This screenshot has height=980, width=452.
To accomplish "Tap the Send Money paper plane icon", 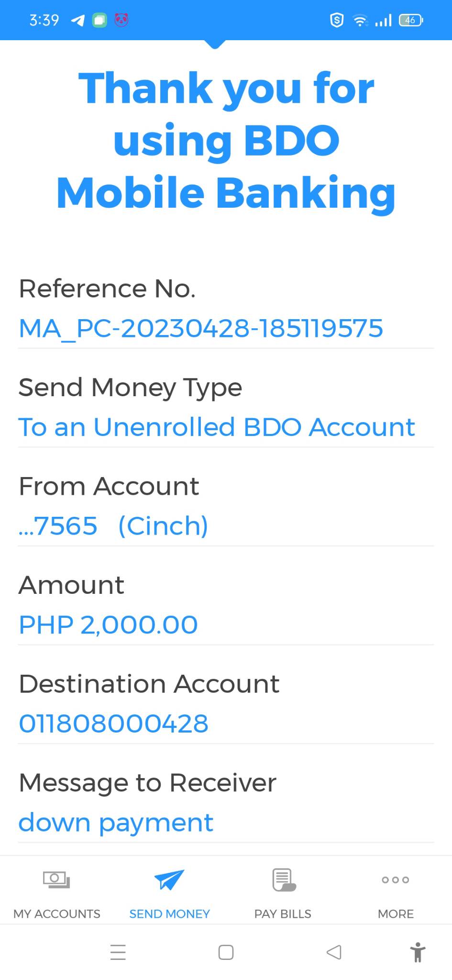I will pyautogui.click(x=169, y=880).
